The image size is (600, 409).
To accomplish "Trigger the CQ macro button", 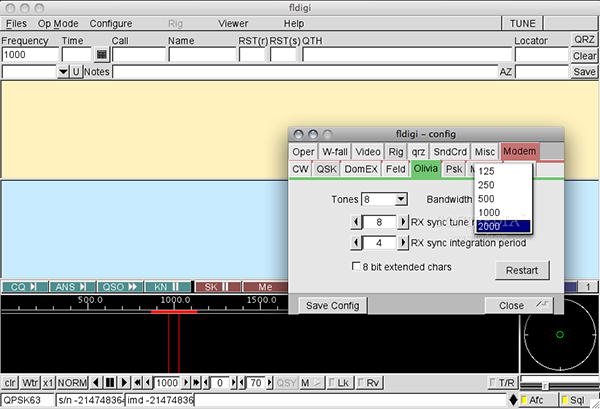I will pyautogui.click(x=24, y=287).
